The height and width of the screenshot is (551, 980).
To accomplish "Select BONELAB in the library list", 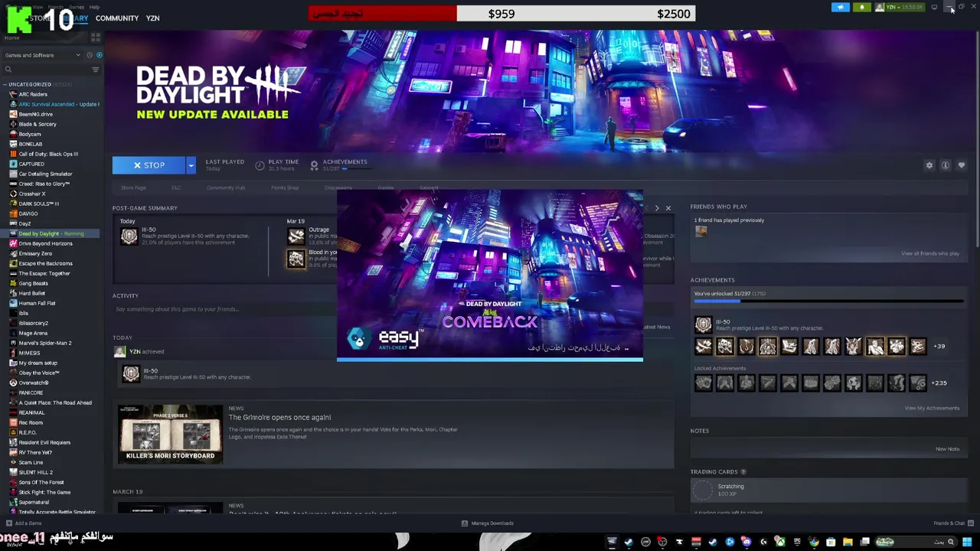I will point(31,144).
